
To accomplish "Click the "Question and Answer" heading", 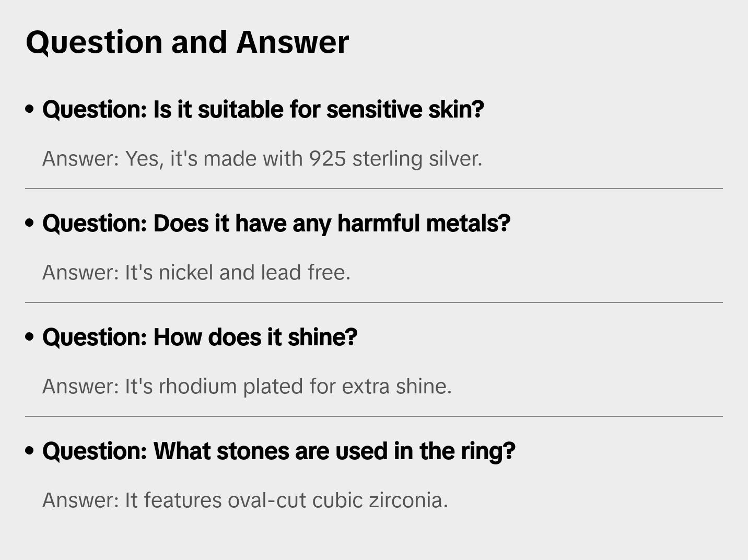I will pos(187,42).
